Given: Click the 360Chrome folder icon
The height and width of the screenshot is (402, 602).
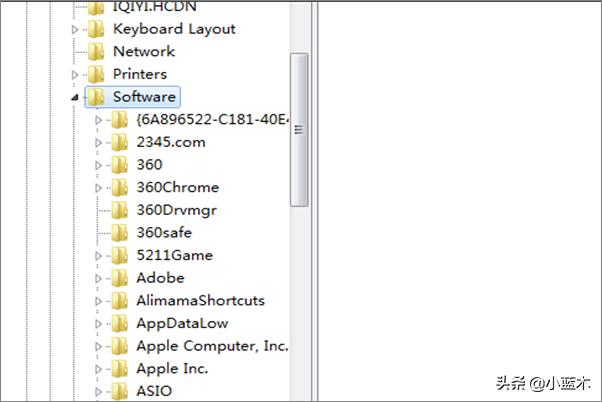Looking at the screenshot, I should (x=120, y=187).
